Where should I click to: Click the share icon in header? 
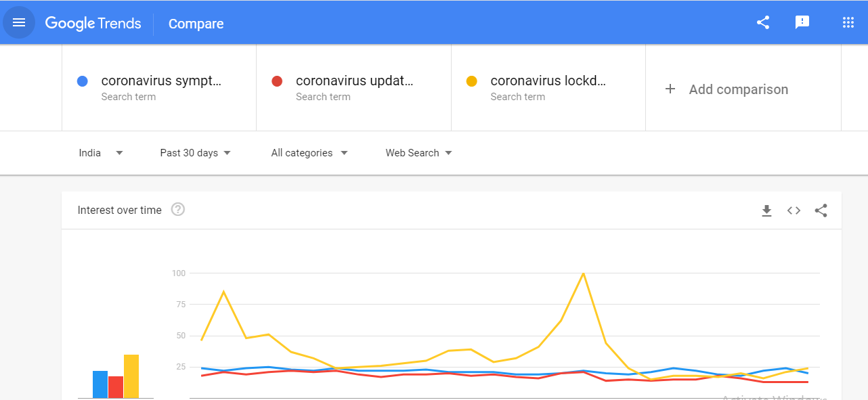pos(763,22)
